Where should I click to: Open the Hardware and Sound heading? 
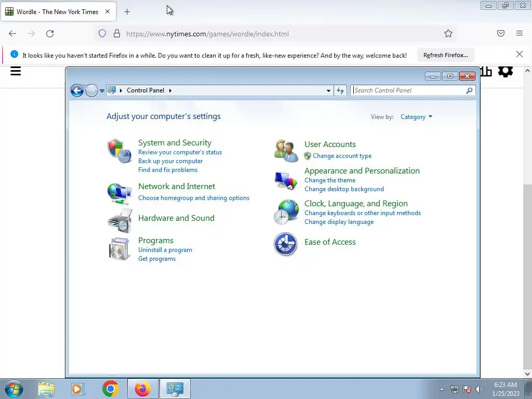click(176, 218)
